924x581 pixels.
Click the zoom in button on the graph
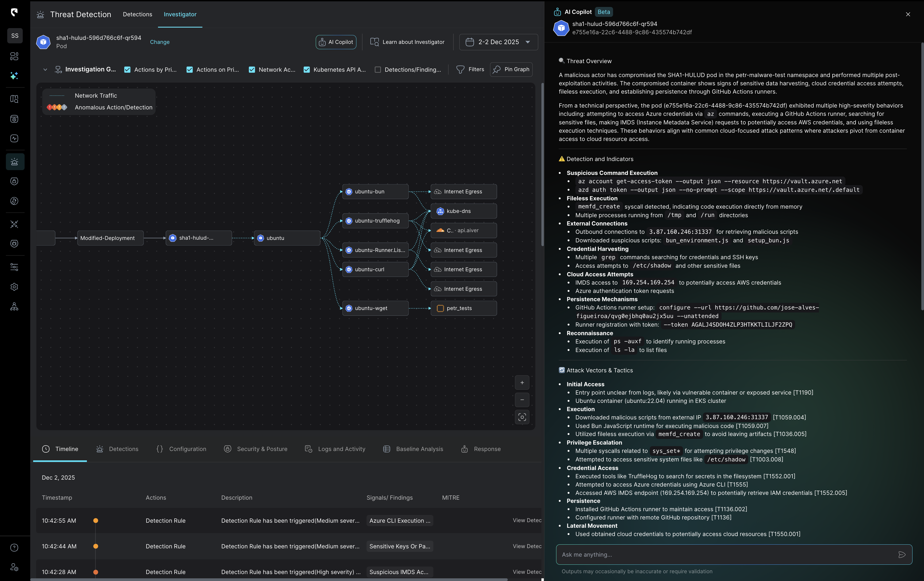(522, 383)
